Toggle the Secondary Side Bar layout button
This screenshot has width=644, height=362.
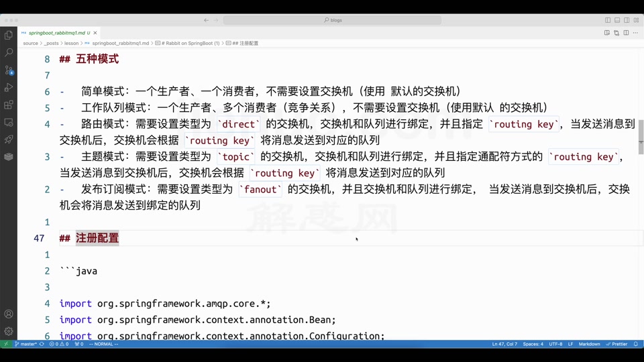[x=627, y=20]
